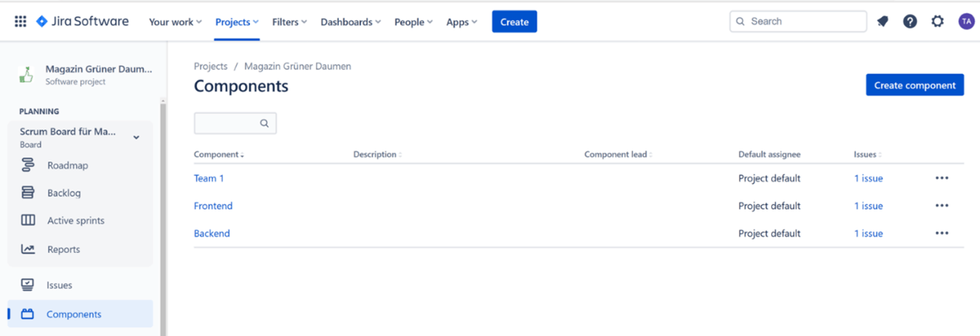Viewport: 980px width, 336px height.
Task: Open more actions for Backend component
Action: coord(942,233)
